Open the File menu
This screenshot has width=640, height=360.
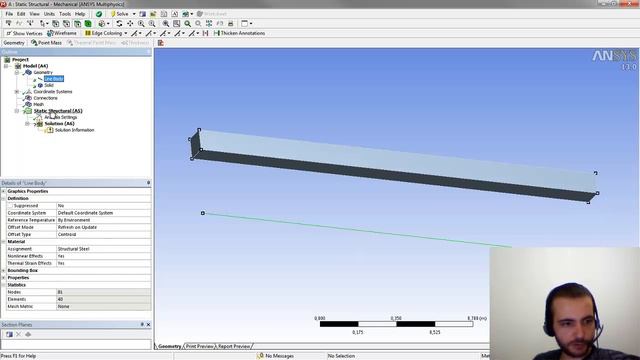(x=9, y=14)
